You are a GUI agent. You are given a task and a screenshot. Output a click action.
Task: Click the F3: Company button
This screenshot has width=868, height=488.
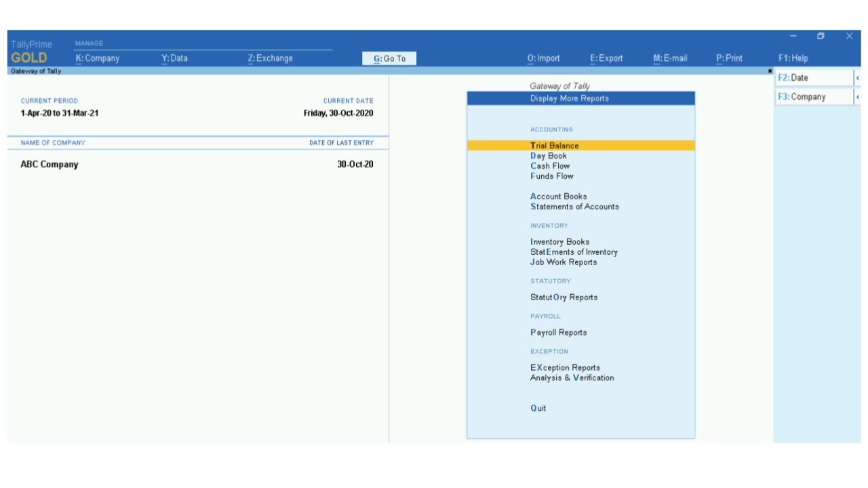pos(814,97)
